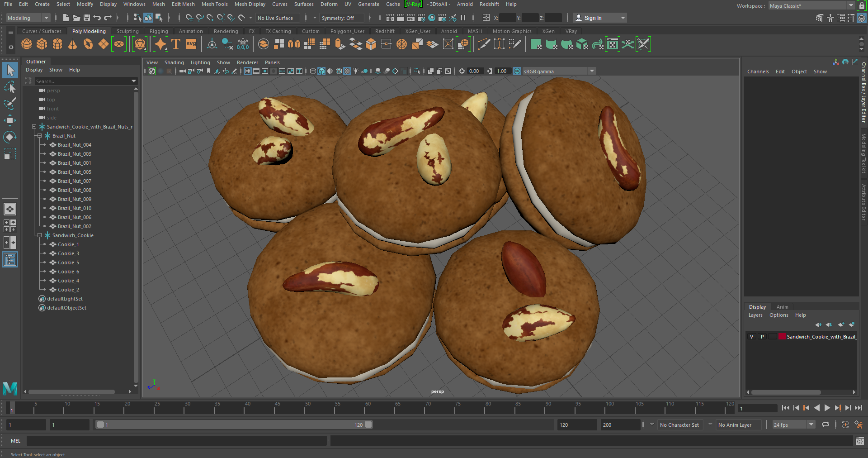This screenshot has width=868, height=458.
Task: Toggle textured shading in viewport toolbar
Action: (347, 71)
